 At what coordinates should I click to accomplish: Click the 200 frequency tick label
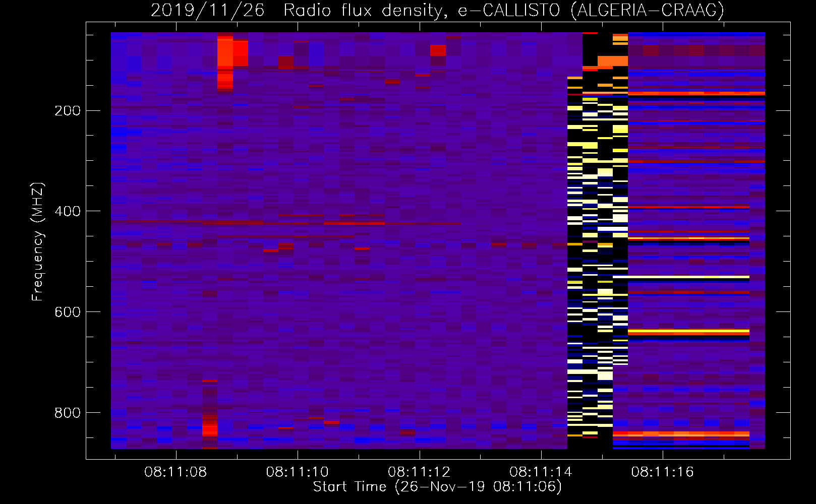(x=68, y=110)
